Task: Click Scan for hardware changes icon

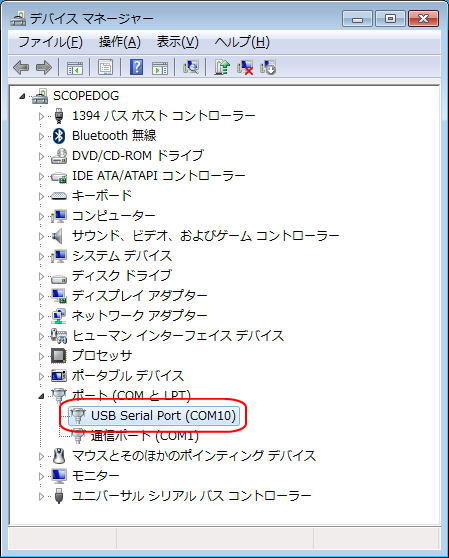Action: pyautogui.click(x=190, y=67)
